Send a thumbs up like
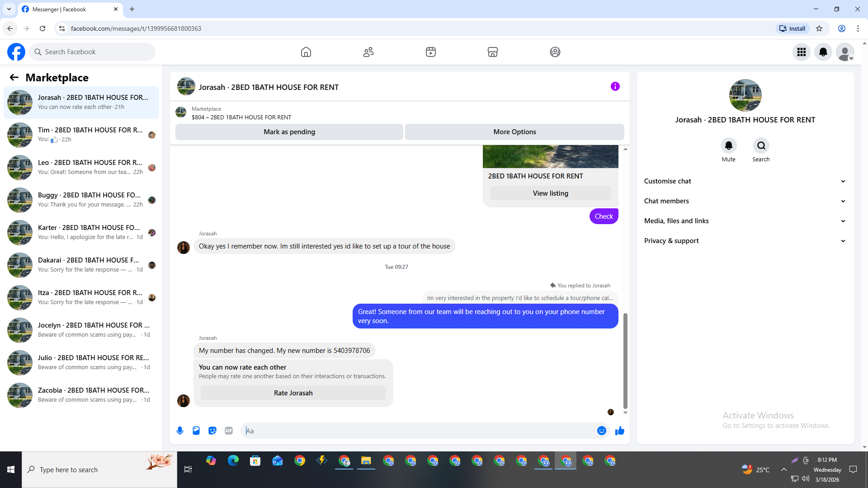This screenshot has height=488, width=868. pos(619,431)
